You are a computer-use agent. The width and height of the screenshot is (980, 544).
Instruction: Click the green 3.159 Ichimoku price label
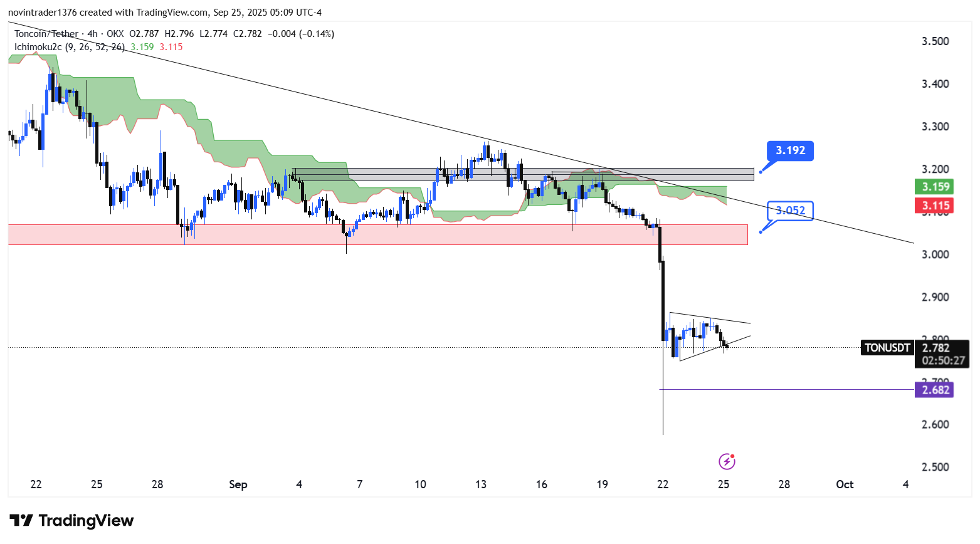[x=935, y=187]
